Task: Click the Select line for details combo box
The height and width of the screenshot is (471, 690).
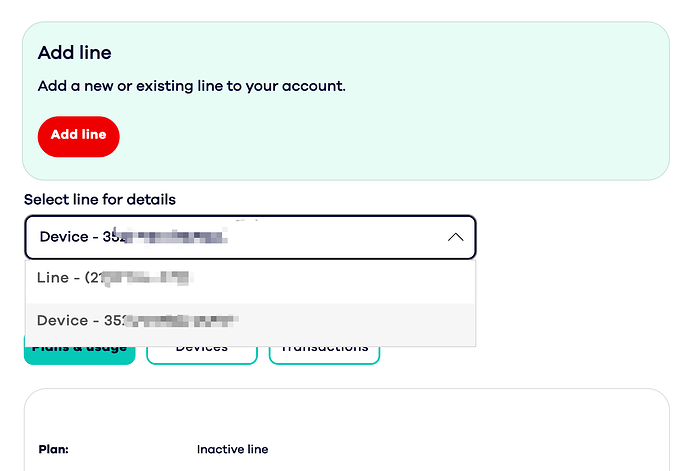Action: pos(250,238)
